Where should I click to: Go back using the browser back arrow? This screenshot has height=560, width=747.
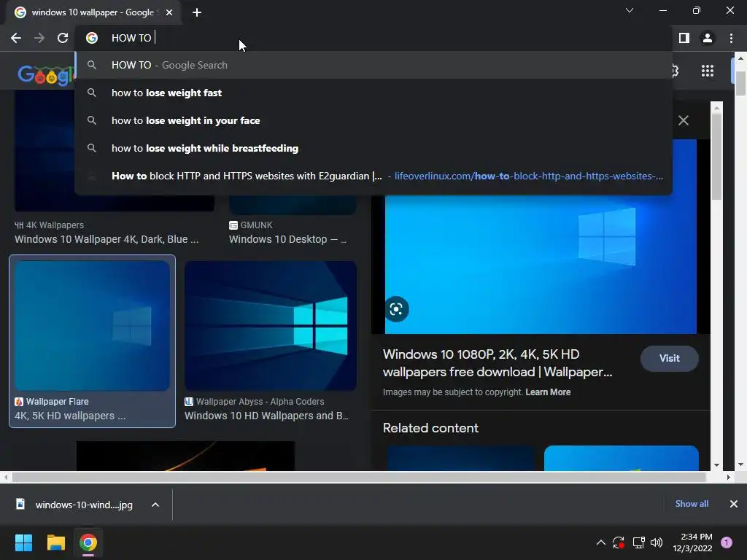pyautogui.click(x=16, y=38)
